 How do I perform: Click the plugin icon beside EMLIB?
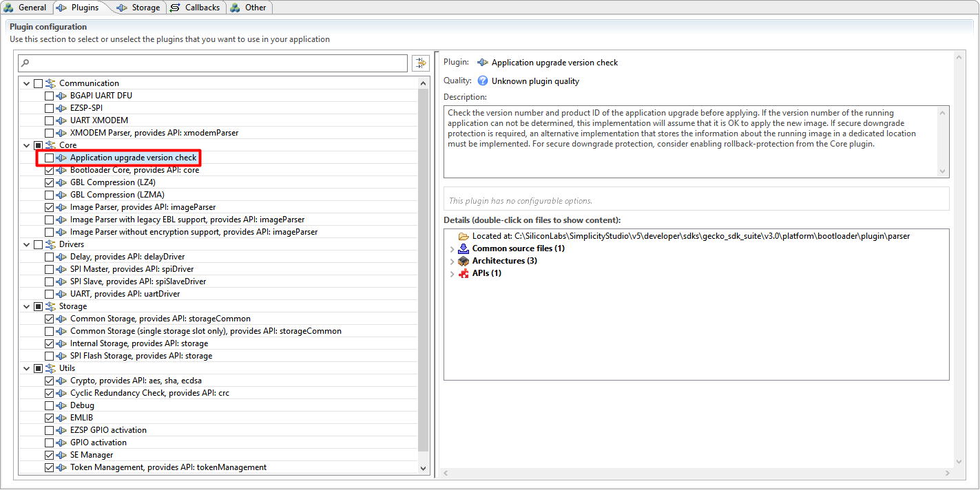pos(62,418)
